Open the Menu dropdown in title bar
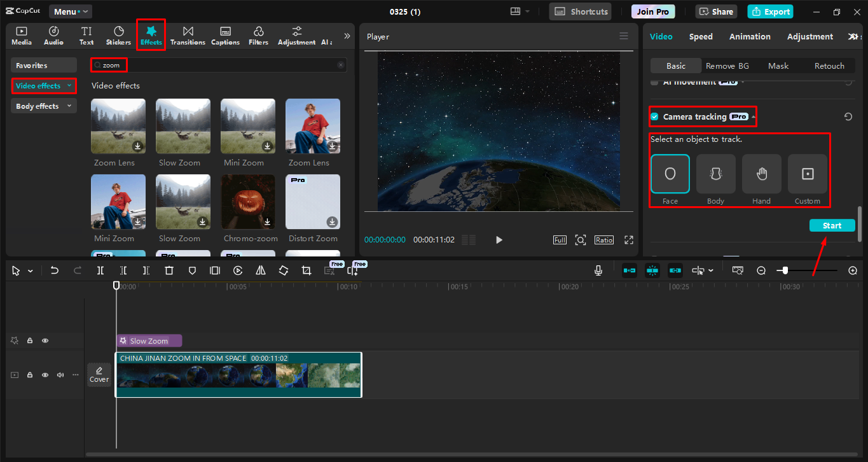 tap(70, 11)
